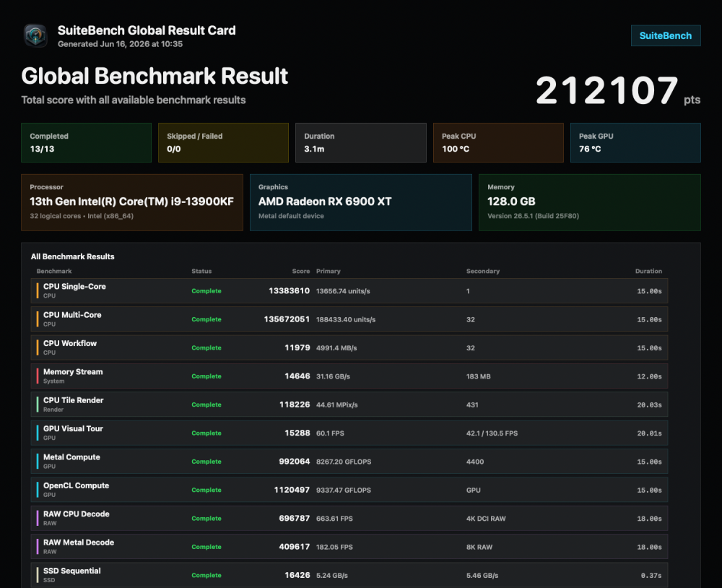Click the Benchmark column header
722x588 pixels.
tap(54, 271)
